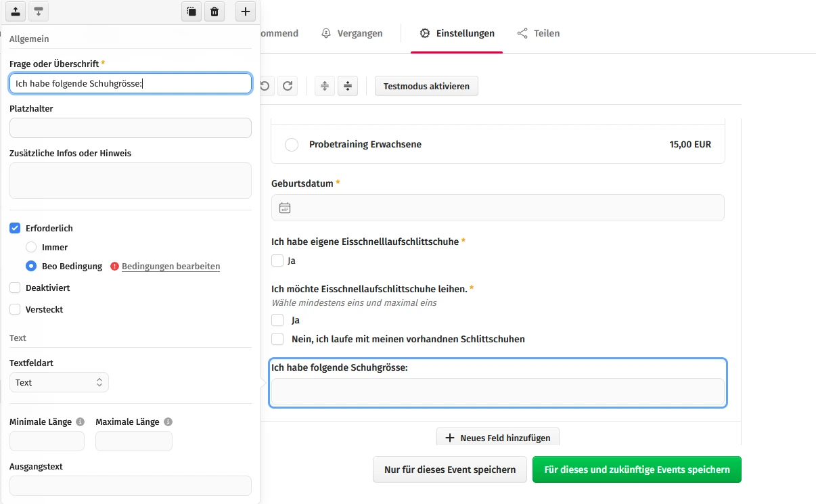Click the redo arrow icon
This screenshot has width=816, height=504.
point(288,86)
